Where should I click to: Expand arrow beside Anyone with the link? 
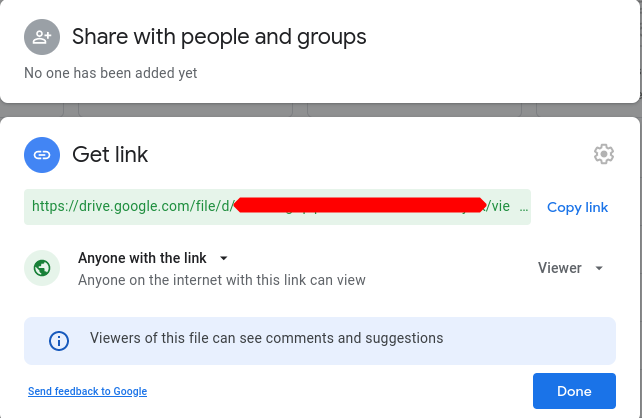coord(224,258)
